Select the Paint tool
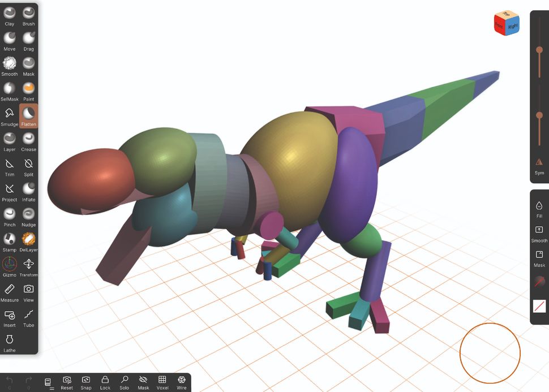The width and height of the screenshot is (549, 392). tap(28, 89)
